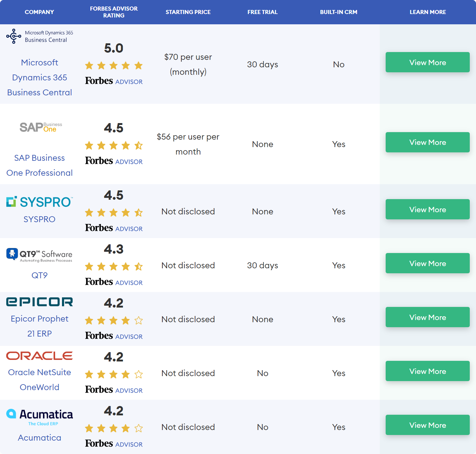This screenshot has width=476, height=454.
Task: Click the Epicor logo image
Action: click(x=40, y=302)
